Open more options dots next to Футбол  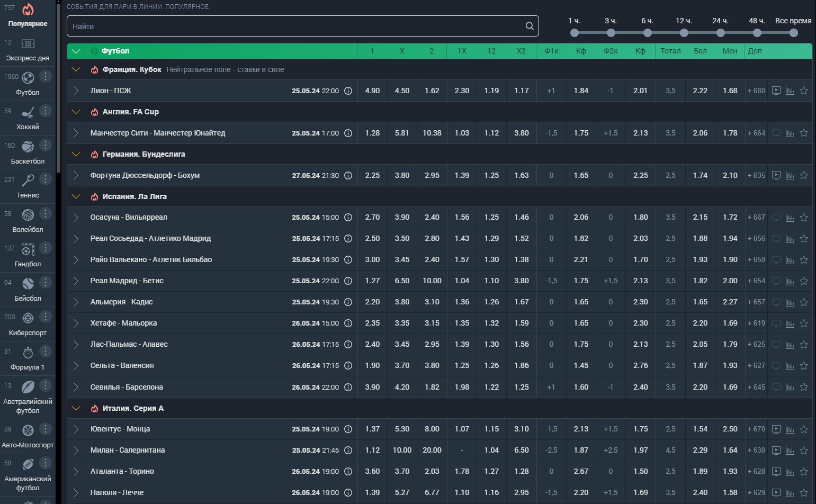pos(46,76)
